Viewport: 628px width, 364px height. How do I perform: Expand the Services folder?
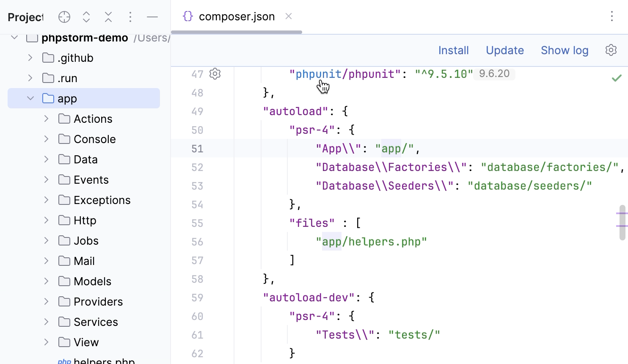46,322
